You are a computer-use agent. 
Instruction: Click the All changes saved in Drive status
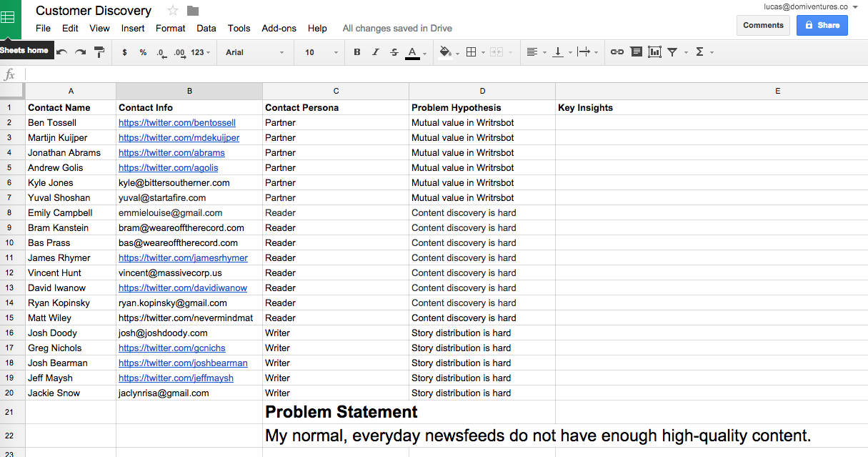[x=397, y=29]
